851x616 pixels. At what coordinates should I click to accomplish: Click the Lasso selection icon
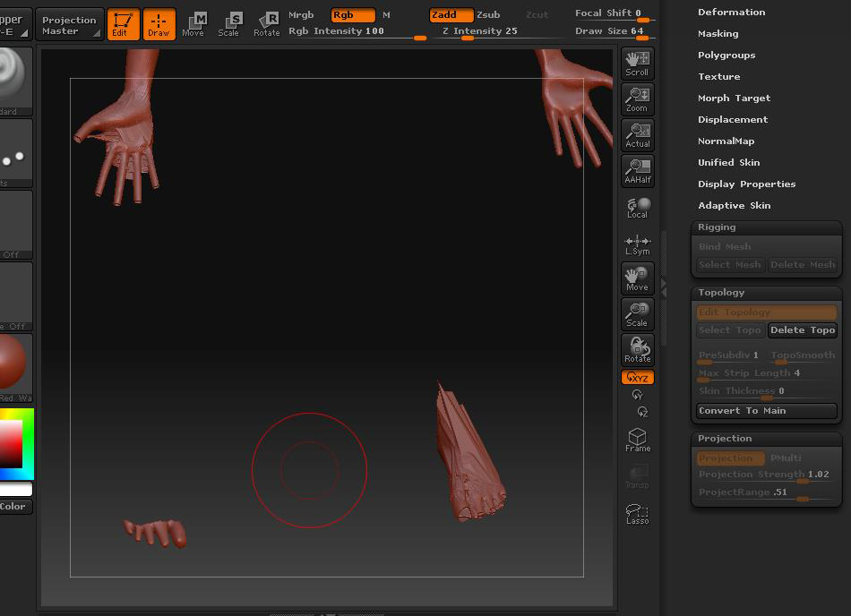637,512
